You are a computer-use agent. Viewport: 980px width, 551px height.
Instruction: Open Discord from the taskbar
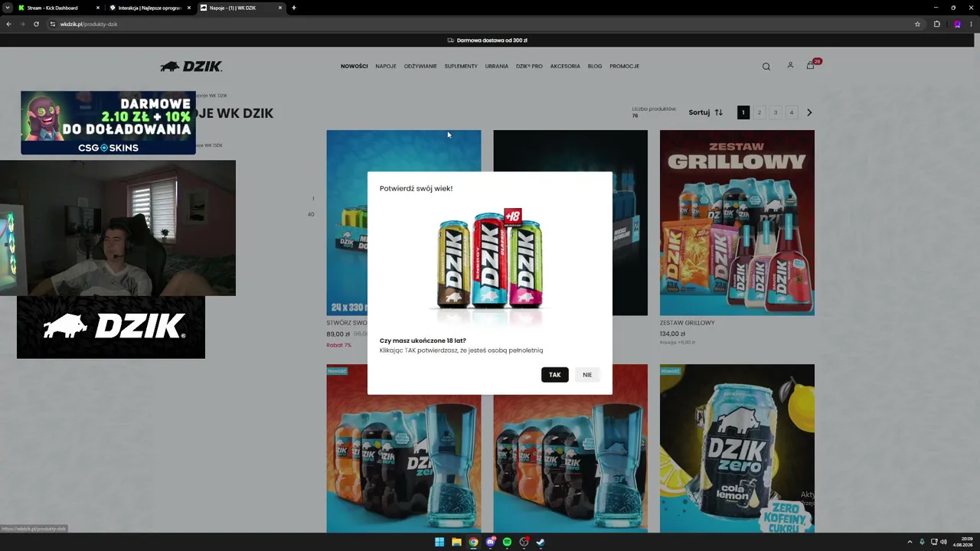pyautogui.click(x=491, y=542)
